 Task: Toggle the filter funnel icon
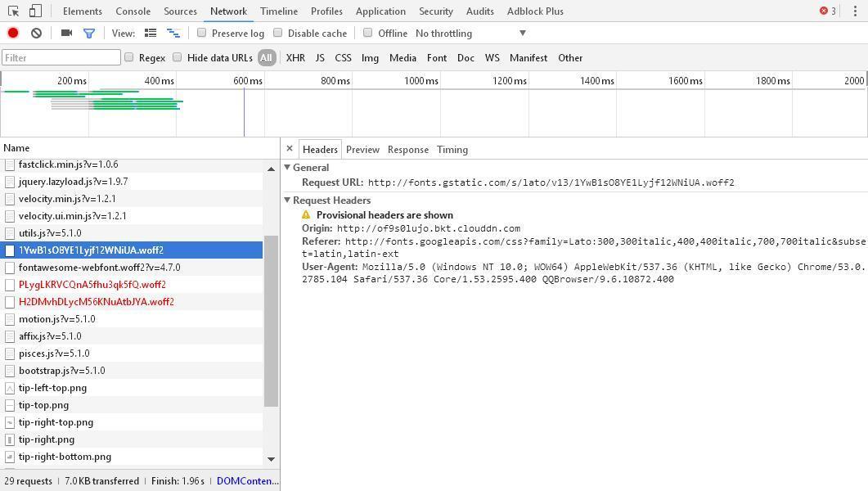(x=88, y=34)
